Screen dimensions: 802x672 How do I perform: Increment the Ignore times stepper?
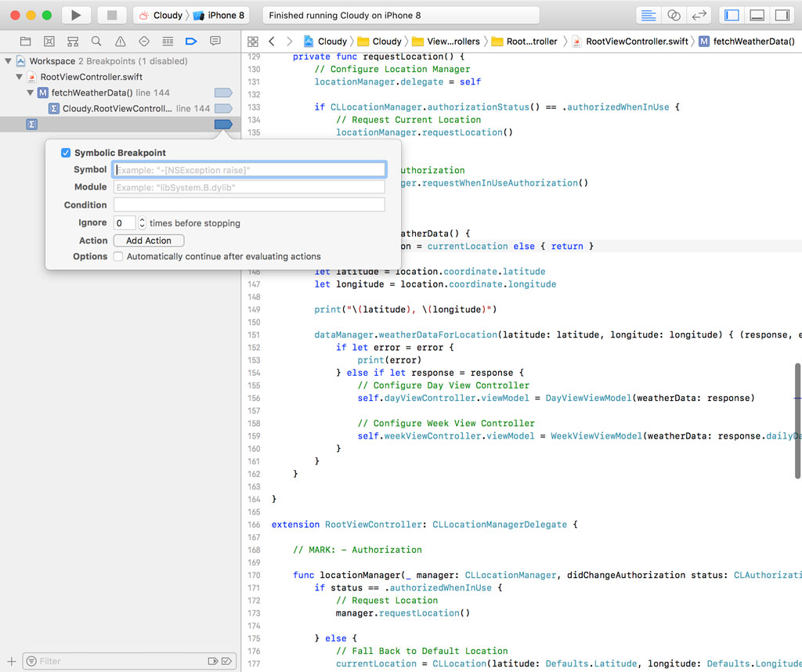(x=141, y=219)
